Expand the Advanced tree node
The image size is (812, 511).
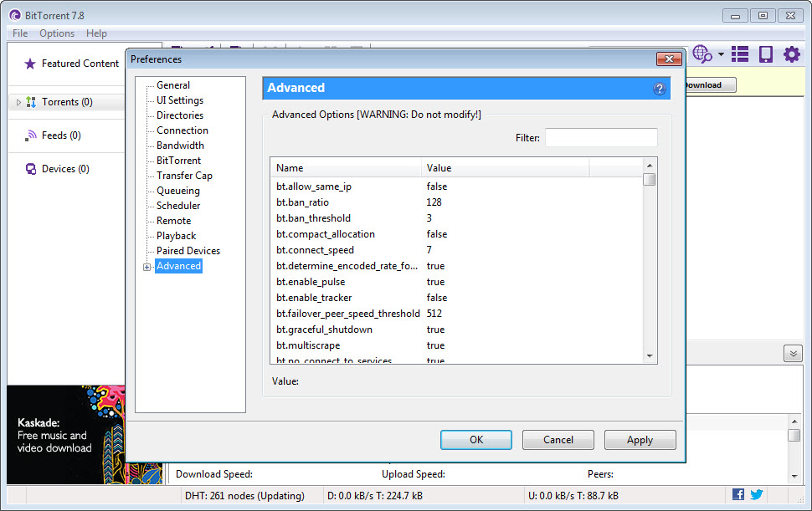[147, 267]
